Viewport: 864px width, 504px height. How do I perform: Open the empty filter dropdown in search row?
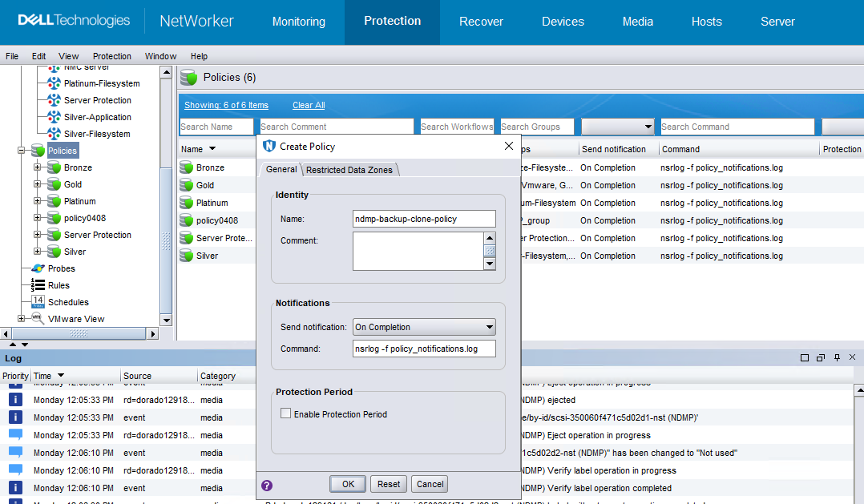618,127
